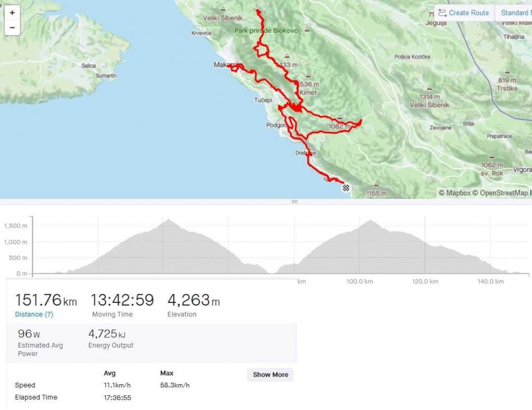532x410 pixels.
Task: Zoom out on the map
Action: coord(12,27)
